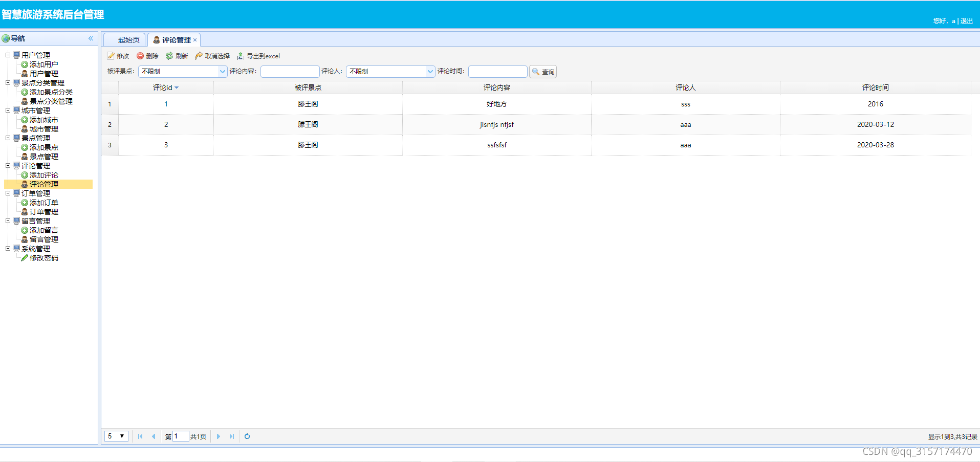
Task: Open 修改密码 in the tree
Action: tap(44, 258)
